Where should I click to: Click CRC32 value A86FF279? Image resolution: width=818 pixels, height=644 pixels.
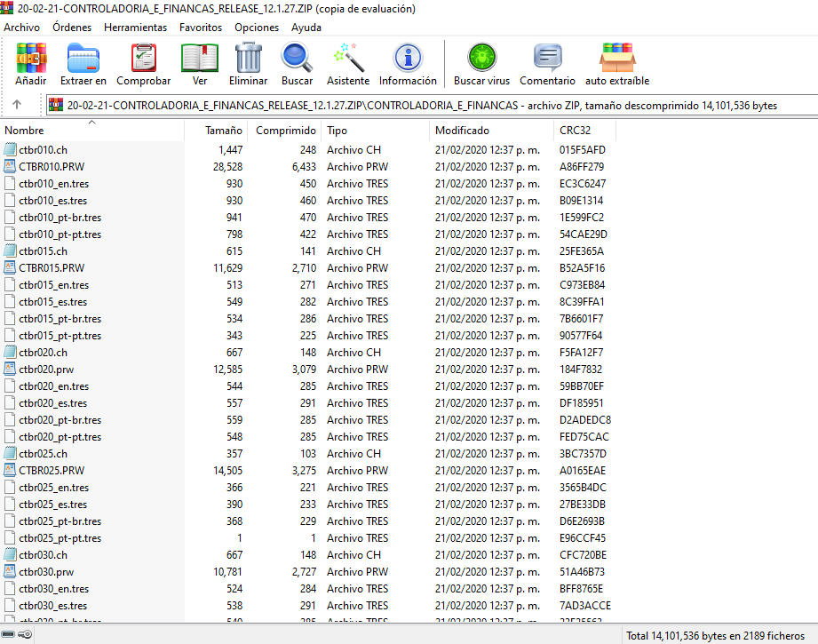pyautogui.click(x=582, y=166)
